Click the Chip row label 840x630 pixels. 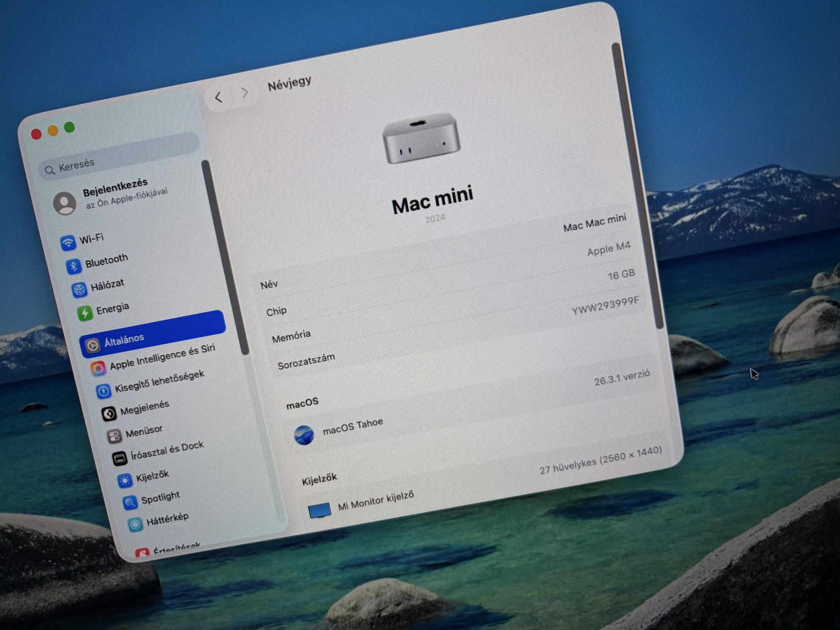(276, 311)
